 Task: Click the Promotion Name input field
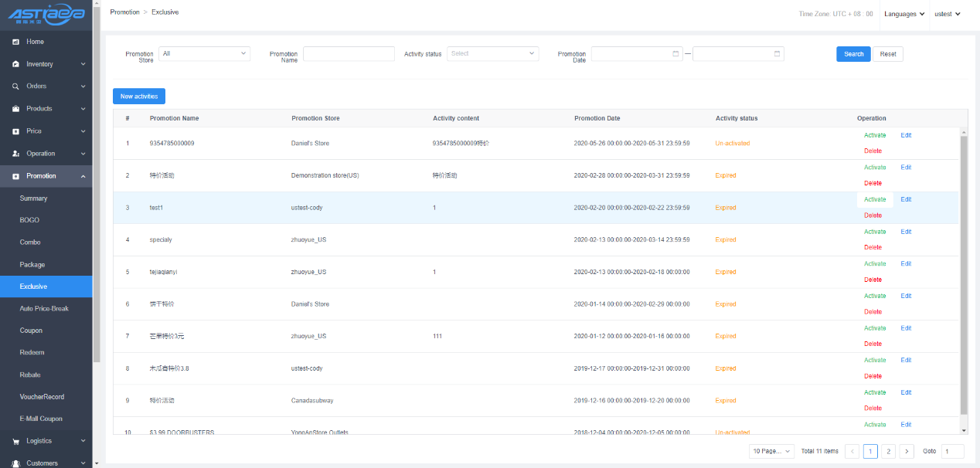tap(349, 53)
